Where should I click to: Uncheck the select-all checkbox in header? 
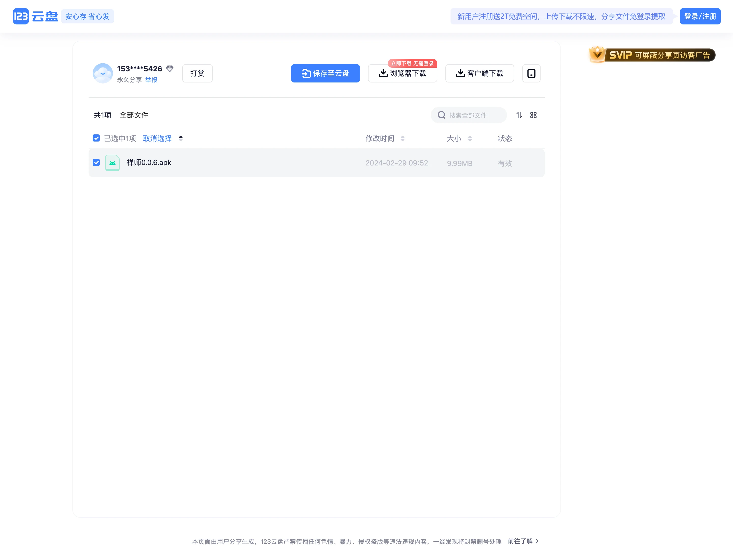(x=96, y=138)
